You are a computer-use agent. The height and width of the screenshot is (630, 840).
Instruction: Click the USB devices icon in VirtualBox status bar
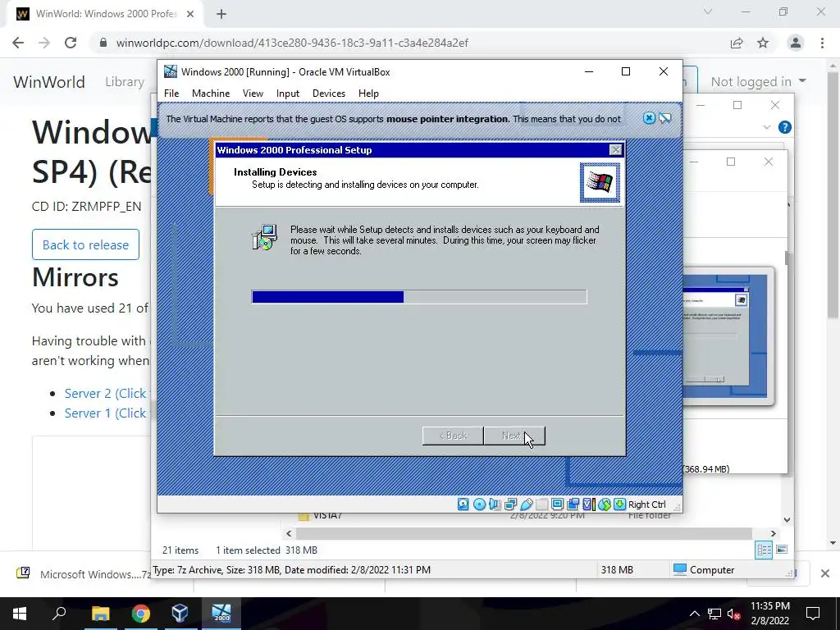pyautogui.click(x=526, y=504)
